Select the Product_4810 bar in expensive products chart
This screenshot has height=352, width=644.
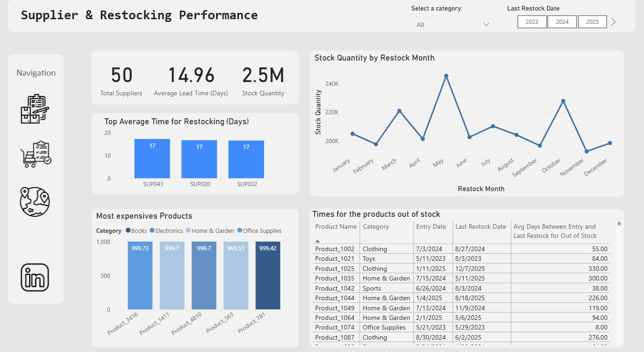tap(204, 275)
